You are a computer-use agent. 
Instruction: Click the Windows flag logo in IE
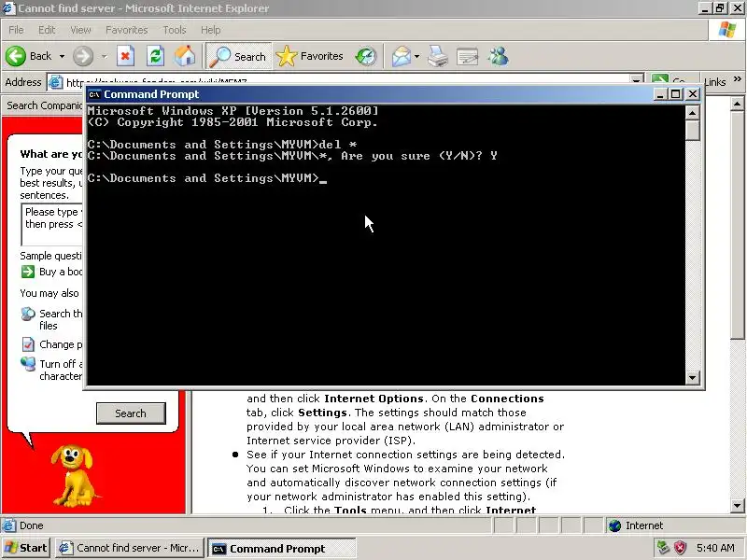[727, 30]
